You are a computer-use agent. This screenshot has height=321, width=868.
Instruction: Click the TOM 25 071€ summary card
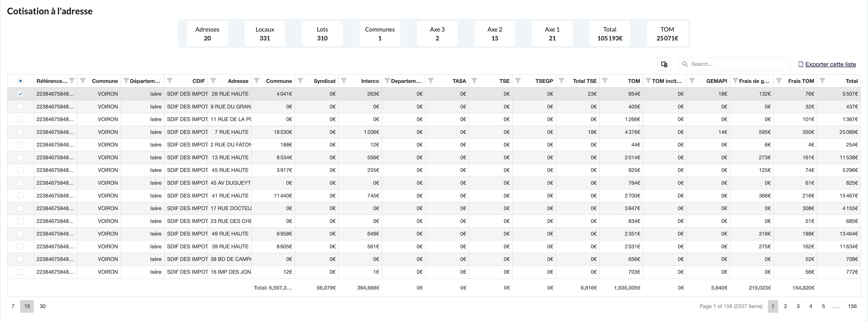(x=667, y=34)
